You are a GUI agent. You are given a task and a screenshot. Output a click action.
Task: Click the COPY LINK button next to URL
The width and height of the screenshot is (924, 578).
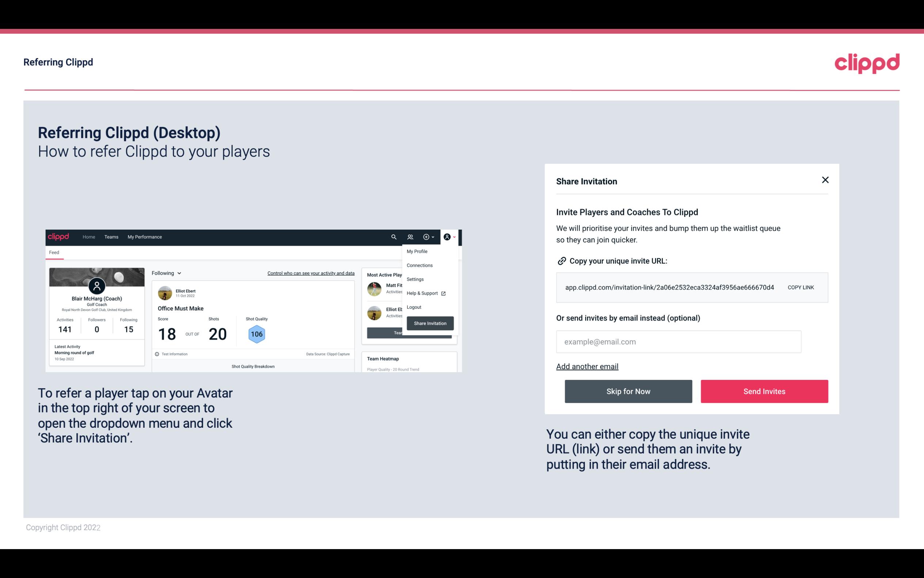801,288
